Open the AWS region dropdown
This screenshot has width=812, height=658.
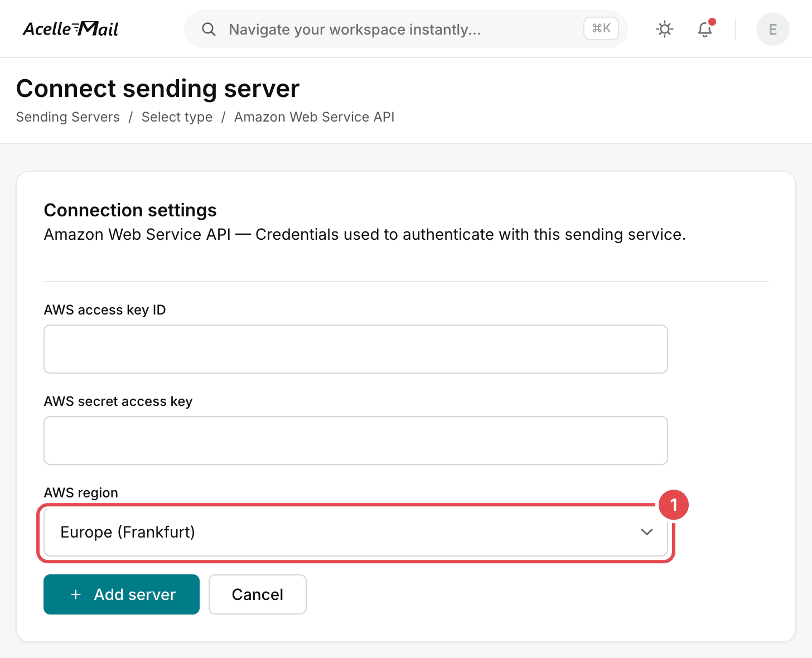pos(356,533)
